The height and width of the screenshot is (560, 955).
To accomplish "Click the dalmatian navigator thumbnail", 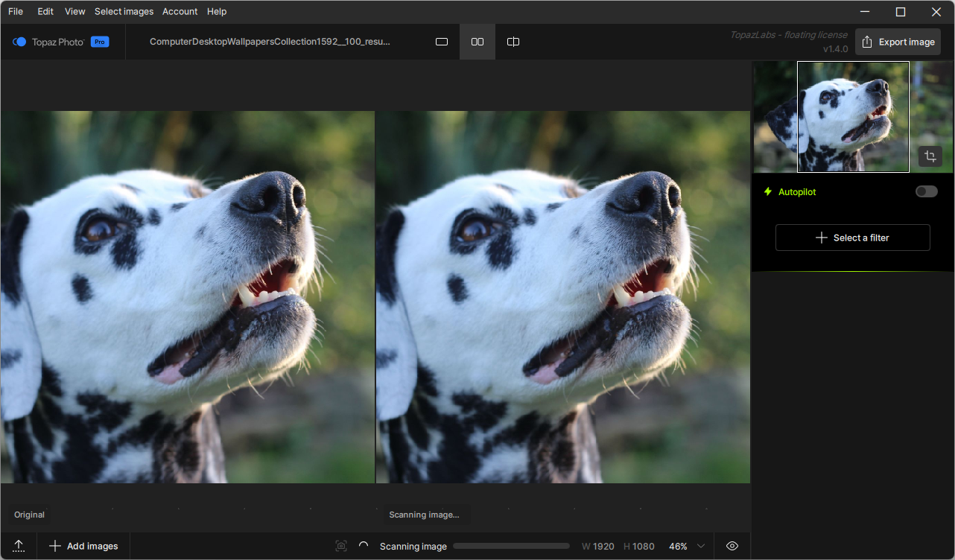I will pos(853,117).
